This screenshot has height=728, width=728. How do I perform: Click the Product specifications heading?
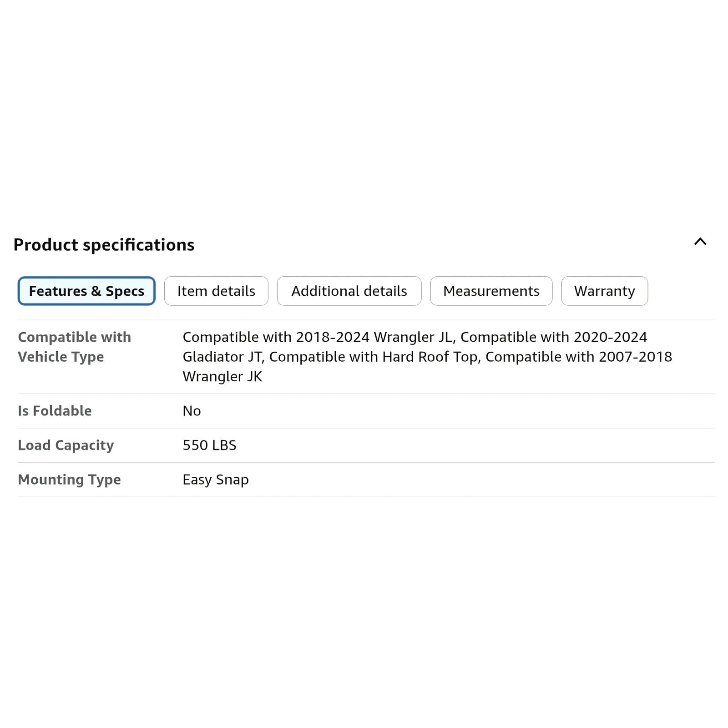[x=104, y=245]
